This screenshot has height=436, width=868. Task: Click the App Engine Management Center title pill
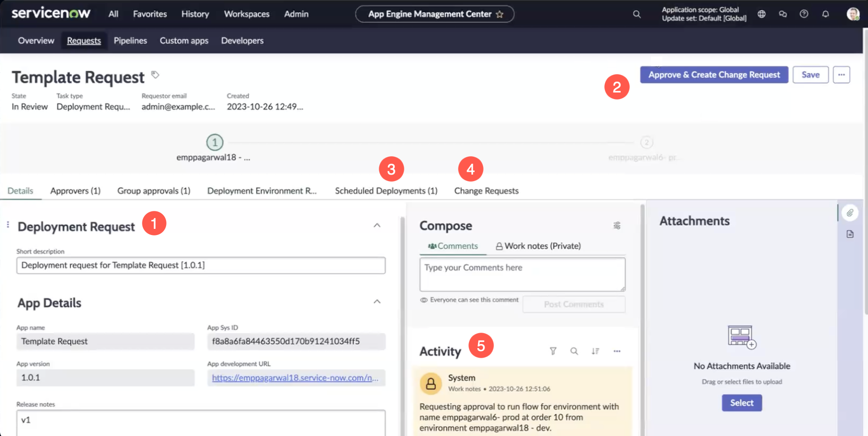pyautogui.click(x=434, y=14)
